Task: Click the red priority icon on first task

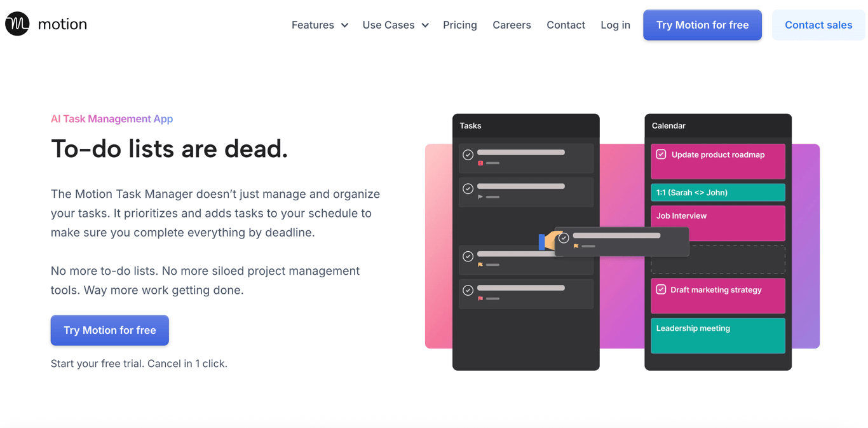Action: click(x=480, y=163)
